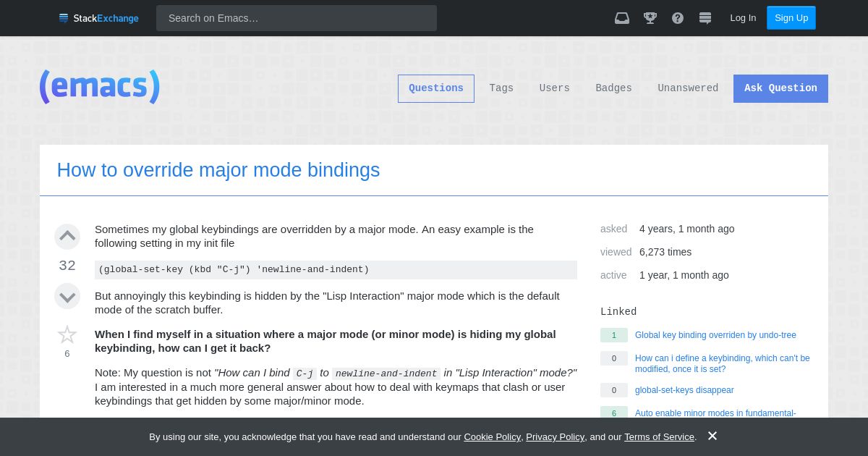Open the achievements trophy icon

click(x=650, y=18)
